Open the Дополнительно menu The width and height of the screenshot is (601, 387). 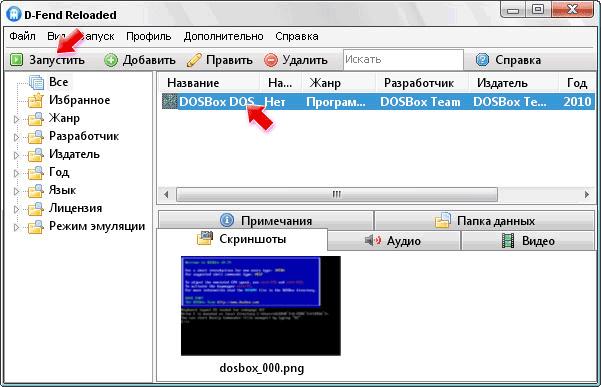click(223, 36)
